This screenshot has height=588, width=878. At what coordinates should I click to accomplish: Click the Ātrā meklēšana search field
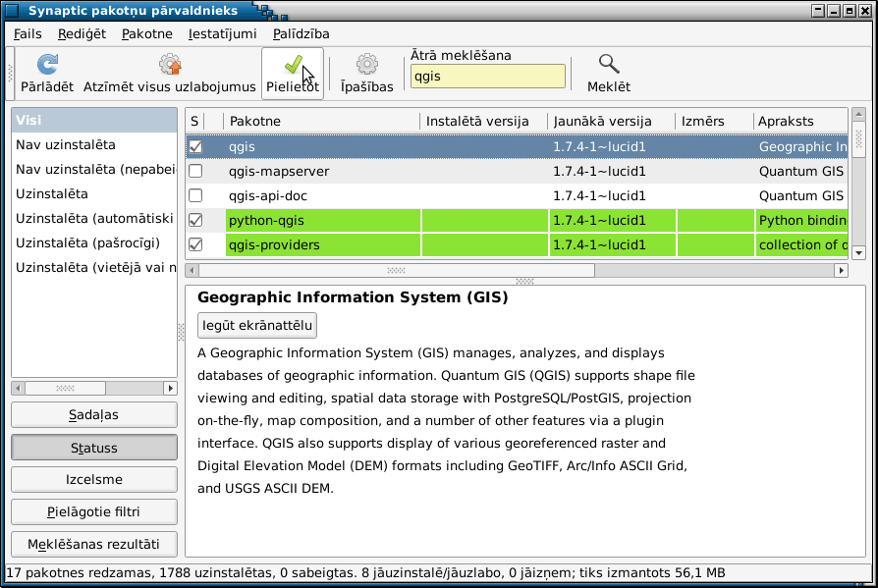point(488,77)
